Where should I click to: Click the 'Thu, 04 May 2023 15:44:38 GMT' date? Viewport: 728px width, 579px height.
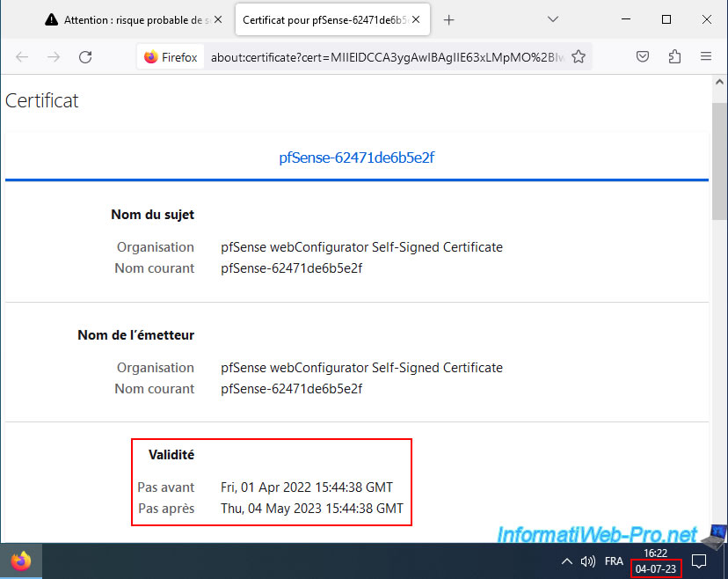[x=312, y=509]
